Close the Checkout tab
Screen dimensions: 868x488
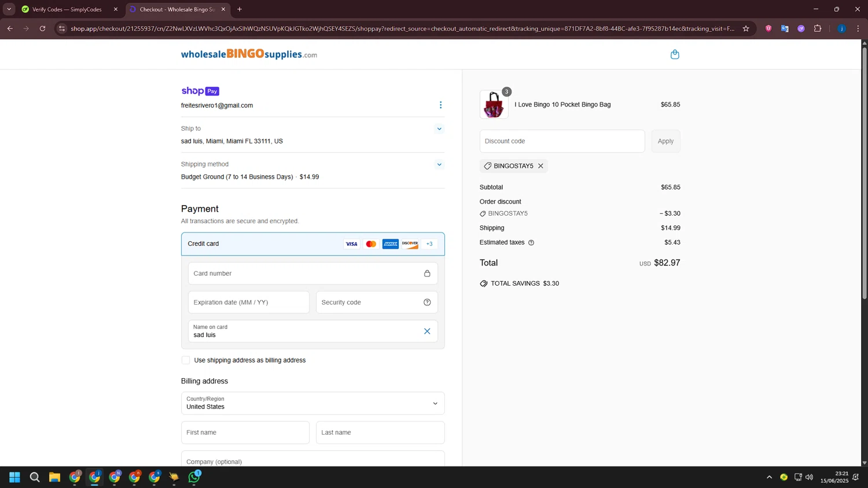point(223,9)
